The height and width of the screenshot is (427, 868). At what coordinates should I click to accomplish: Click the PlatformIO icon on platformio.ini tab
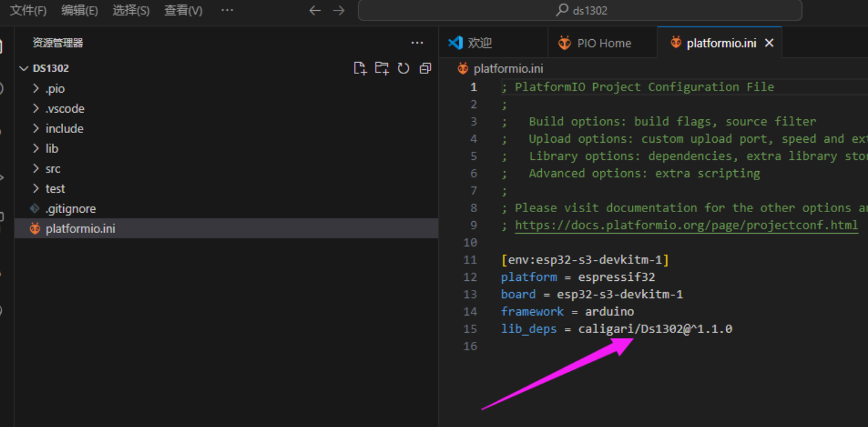pos(676,42)
